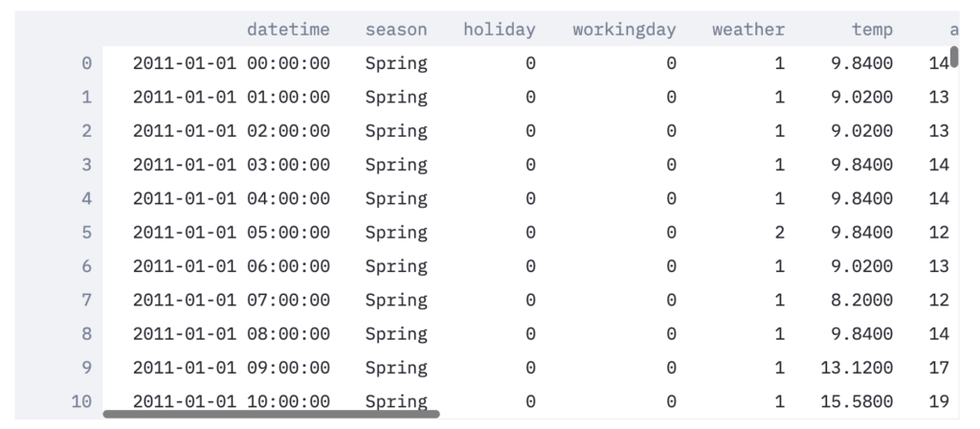Click temp value 13.1200
Screen dimensions: 980x429
(857, 367)
